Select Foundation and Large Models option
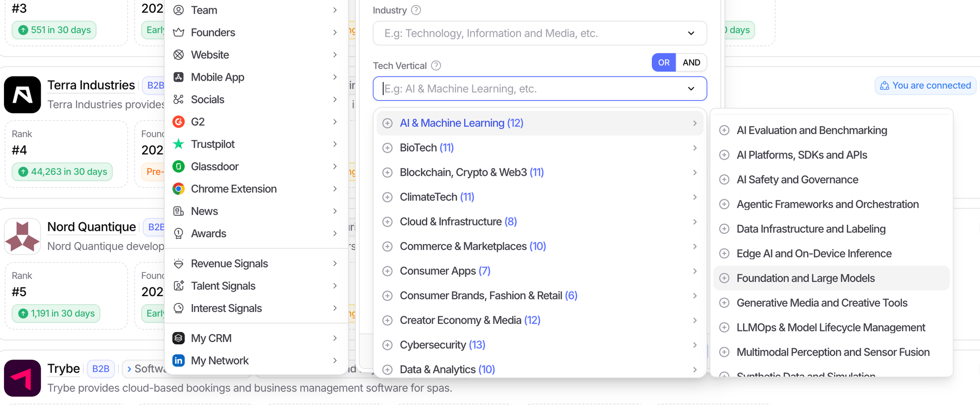This screenshot has height=405, width=980. tap(805, 278)
